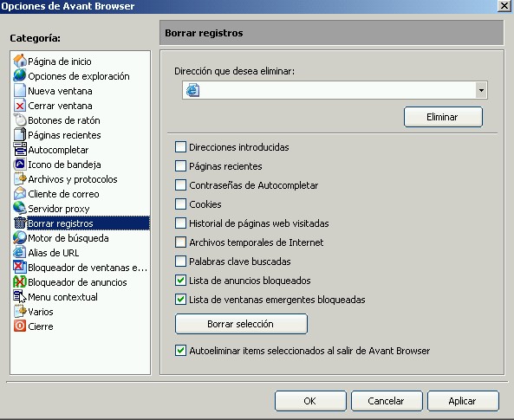Image resolution: width=514 pixels, height=420 pixels.
Task: Uncheck Lista de anuncios bloqueados
Action: [x=180, y=281]
